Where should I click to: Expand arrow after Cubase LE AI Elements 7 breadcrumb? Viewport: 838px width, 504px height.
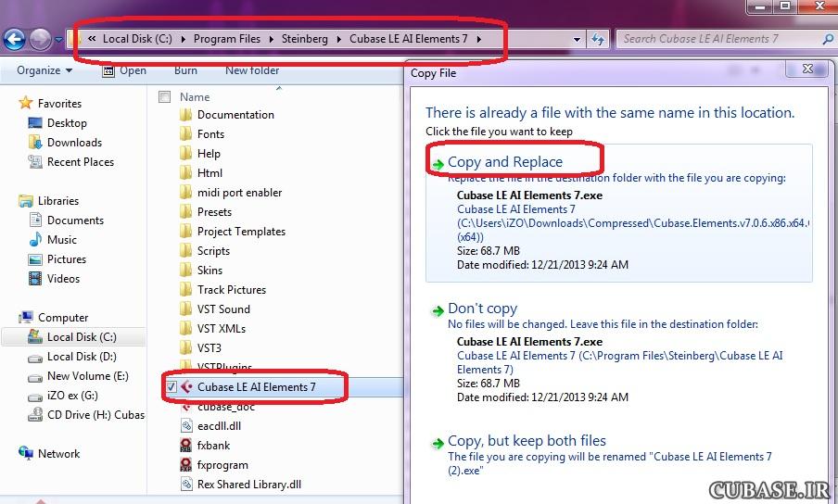click(478, 39)
